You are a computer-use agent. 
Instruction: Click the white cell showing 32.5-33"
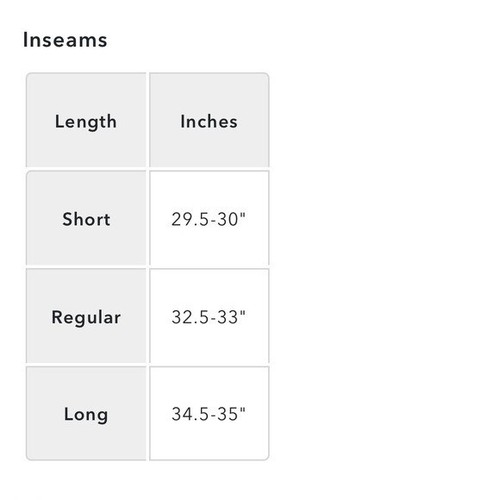click(209, 316)
